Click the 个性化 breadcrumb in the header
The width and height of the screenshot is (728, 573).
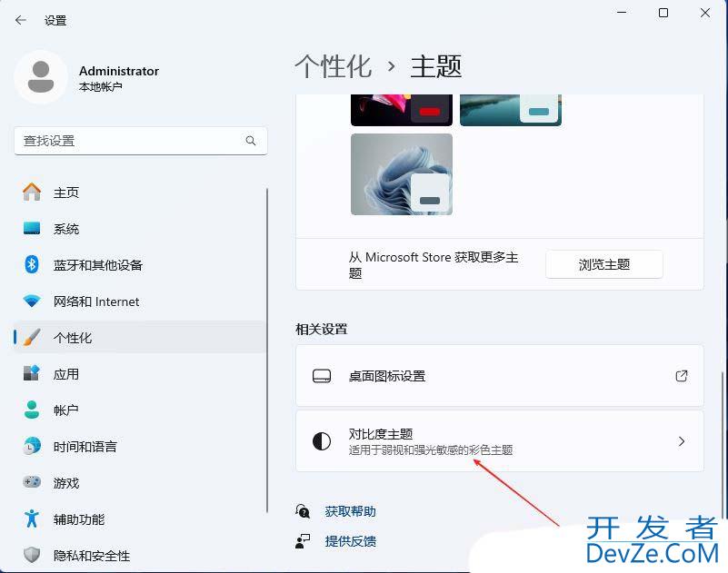pos(334,66)
